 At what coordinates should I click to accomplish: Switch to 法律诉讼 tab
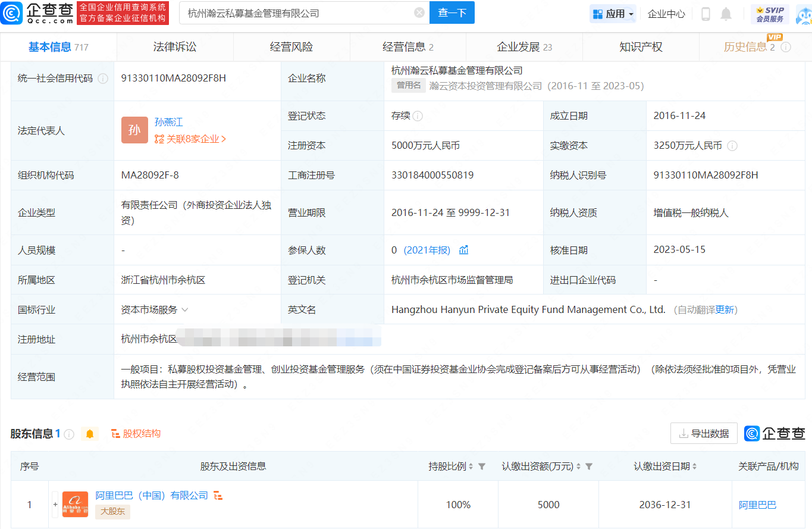click(175, 47)
